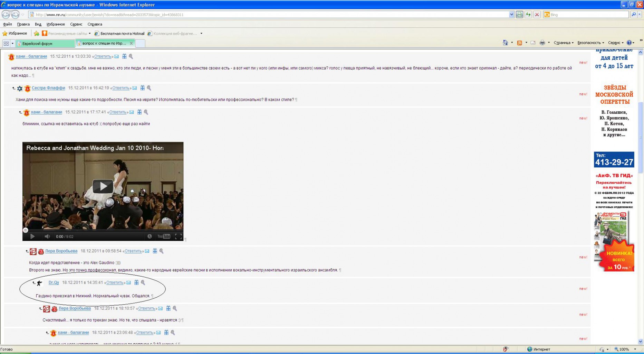644x354 pixels.
Task: Expand the Безопасность command bar menu
Action: pyautogui.click(x=590, y=43)
